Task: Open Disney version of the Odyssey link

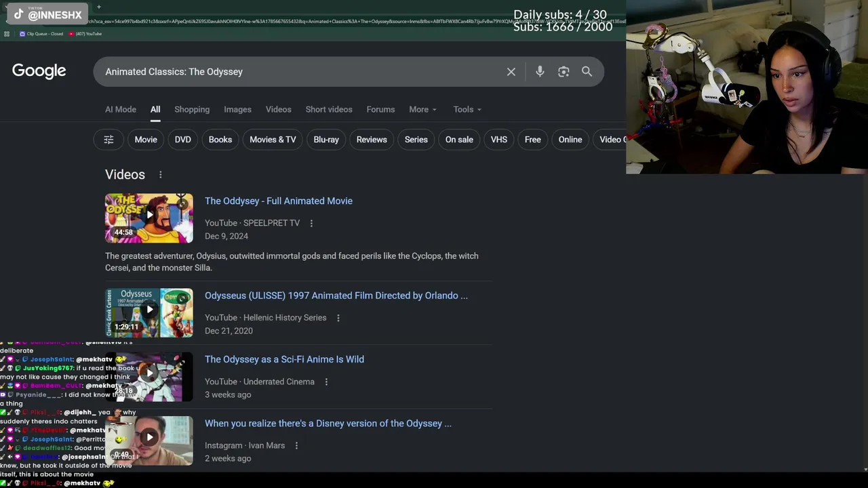Action: [x=328, y=424]
